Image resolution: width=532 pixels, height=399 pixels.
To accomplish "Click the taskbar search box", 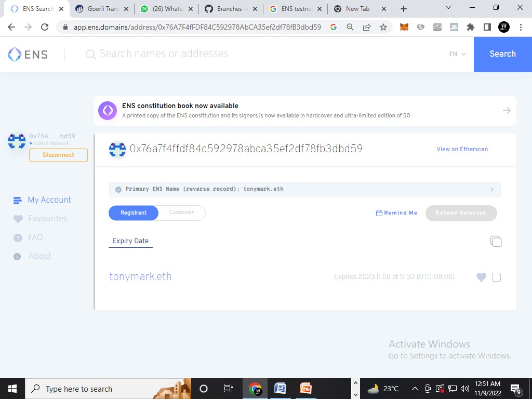I will (108, 389).
